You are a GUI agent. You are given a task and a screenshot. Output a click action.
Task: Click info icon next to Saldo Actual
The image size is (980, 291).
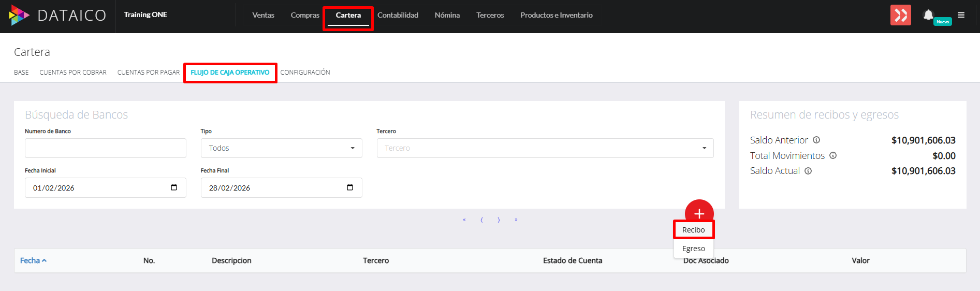(x=808, y=171)
